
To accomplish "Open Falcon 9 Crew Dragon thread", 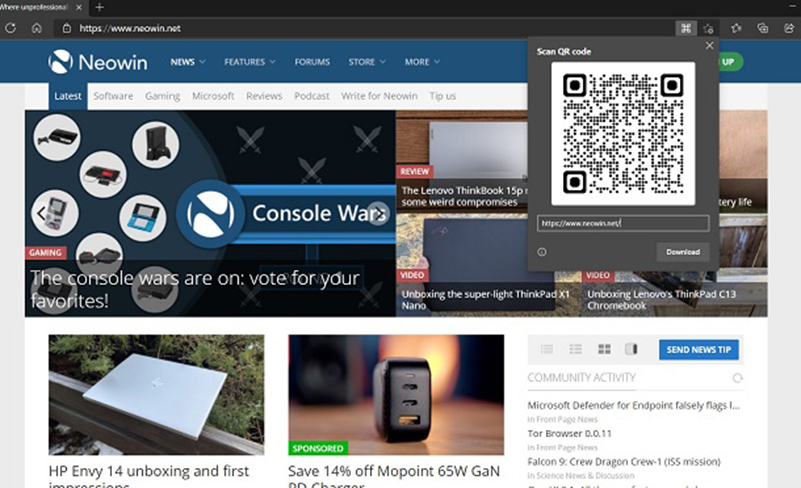I will click(x=624, y=461).
